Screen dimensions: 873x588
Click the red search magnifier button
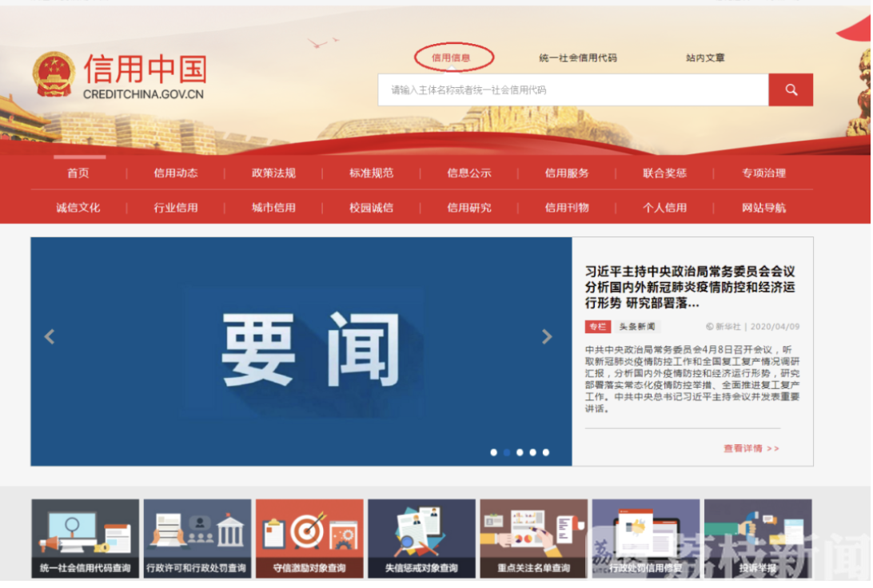pyautogui.click(x=791, y=90)
